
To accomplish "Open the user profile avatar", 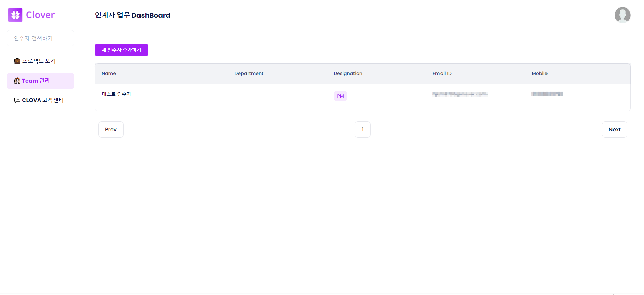I will point(622,15).
